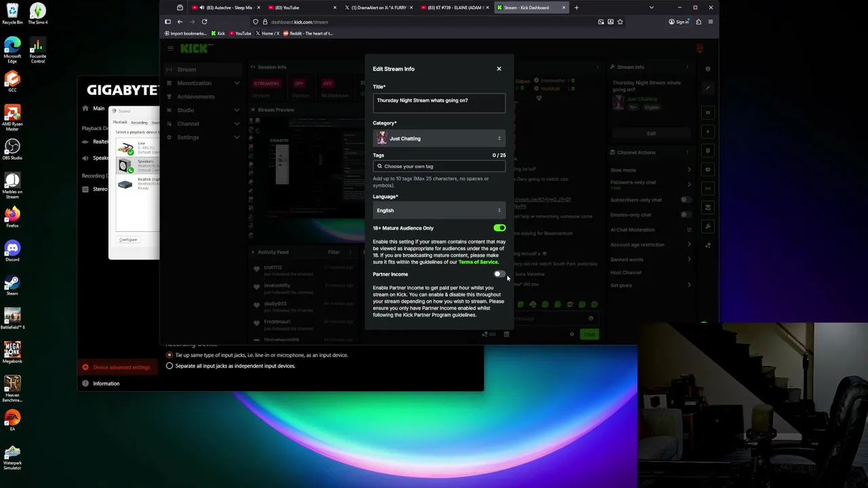The width and height of the screenshot is (868, 488).
Task: Expand the Studio sidebar section
Action: [202, 110]
